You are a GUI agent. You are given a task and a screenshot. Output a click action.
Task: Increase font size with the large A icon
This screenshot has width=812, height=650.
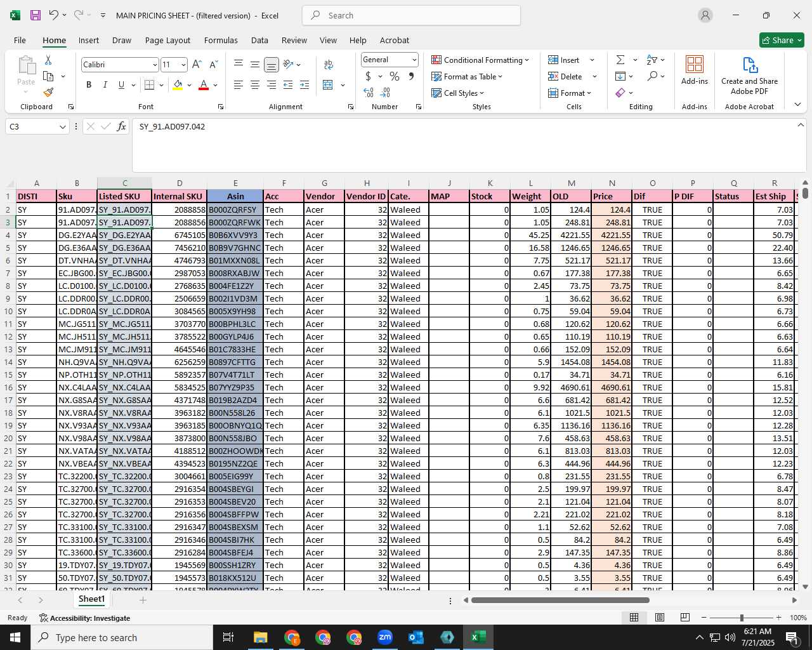197,64
